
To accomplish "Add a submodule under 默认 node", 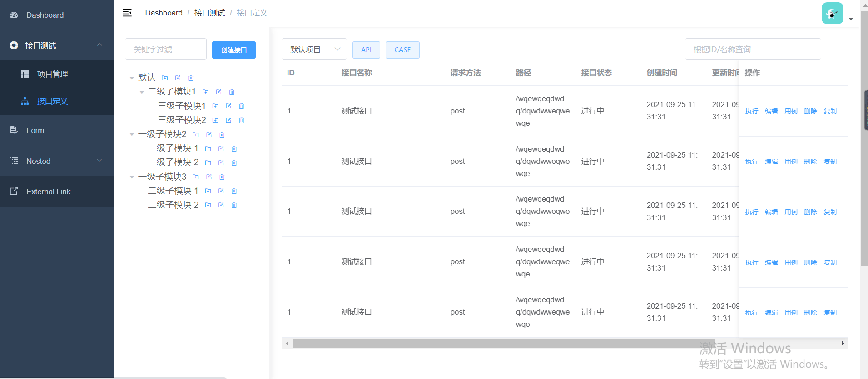I will 165,78.
